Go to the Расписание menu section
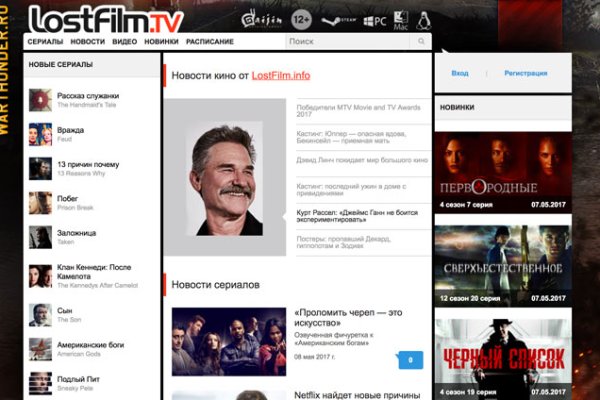 pyautogui.click(x=209, y=42)
